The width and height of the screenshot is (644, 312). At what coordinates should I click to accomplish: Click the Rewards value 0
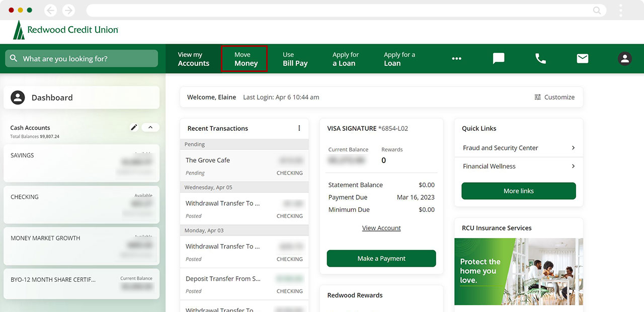pos(384,160)
